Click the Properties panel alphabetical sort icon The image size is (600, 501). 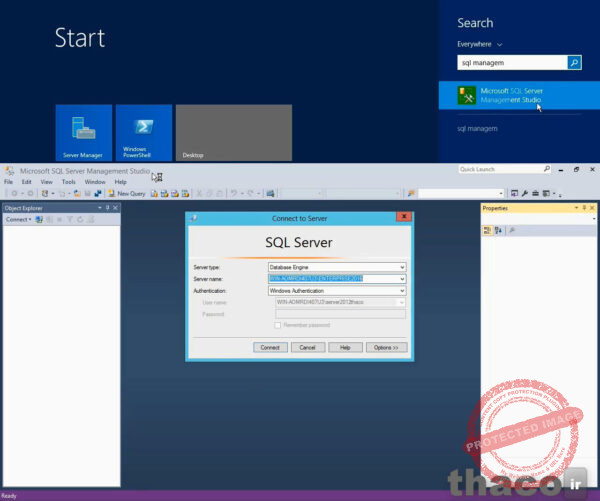click(498, 229)
